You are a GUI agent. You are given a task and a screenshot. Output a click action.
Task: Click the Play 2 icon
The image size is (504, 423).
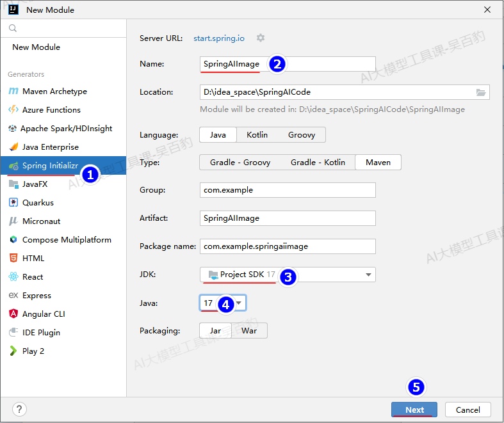click(x=13, y=351)
